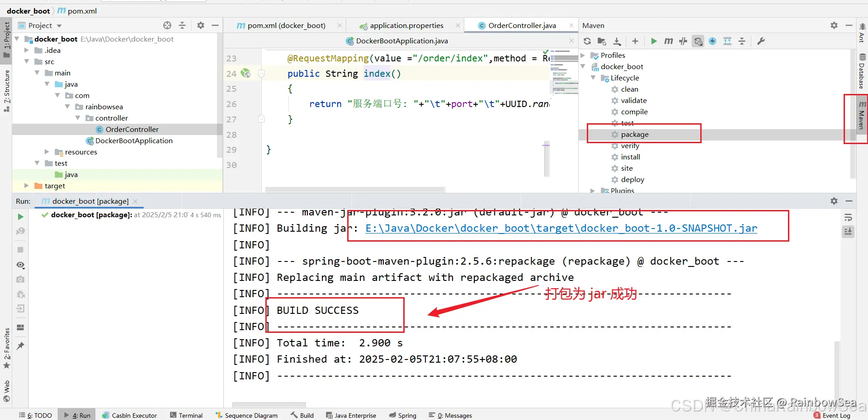This screenshot has height=420, width=868.
Task: Hide the Run tool window
Action: (x=849, y=201)
